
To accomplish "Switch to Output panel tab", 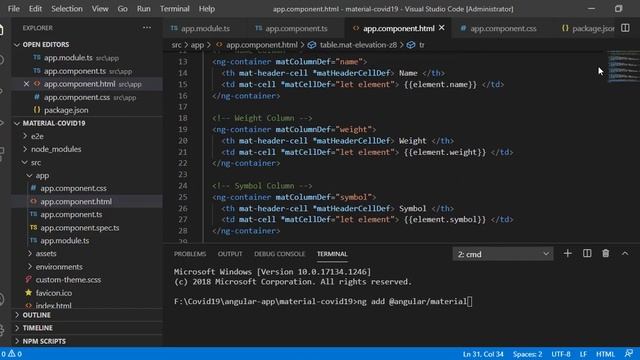I will tap(230, 254).
